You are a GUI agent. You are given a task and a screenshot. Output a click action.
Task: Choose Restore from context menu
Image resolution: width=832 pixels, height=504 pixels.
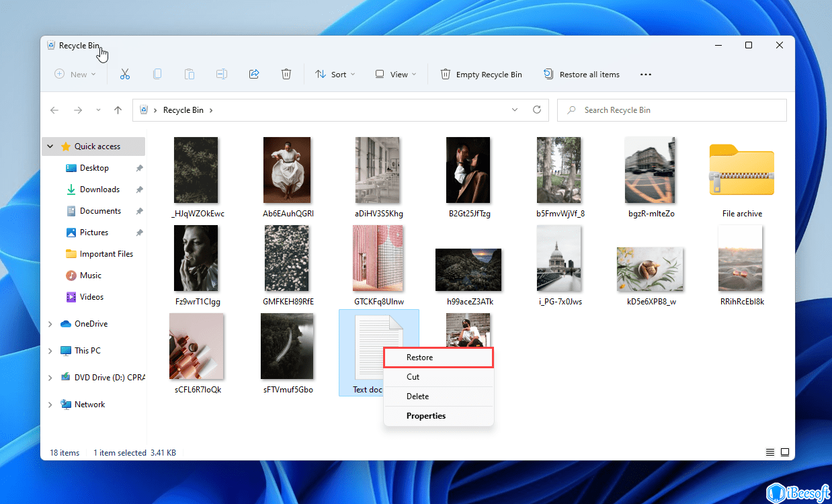(438, 358)
